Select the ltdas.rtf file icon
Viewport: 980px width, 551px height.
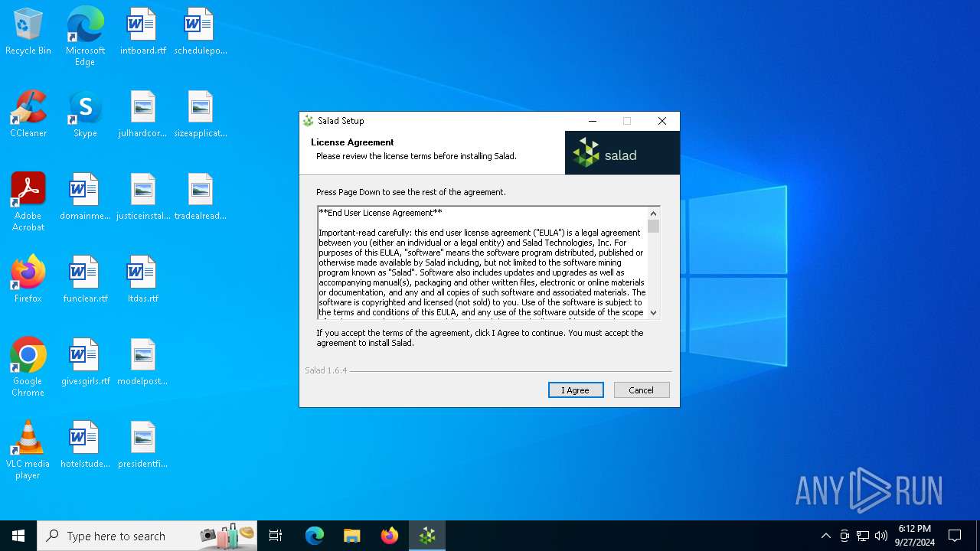click(142, 280)
